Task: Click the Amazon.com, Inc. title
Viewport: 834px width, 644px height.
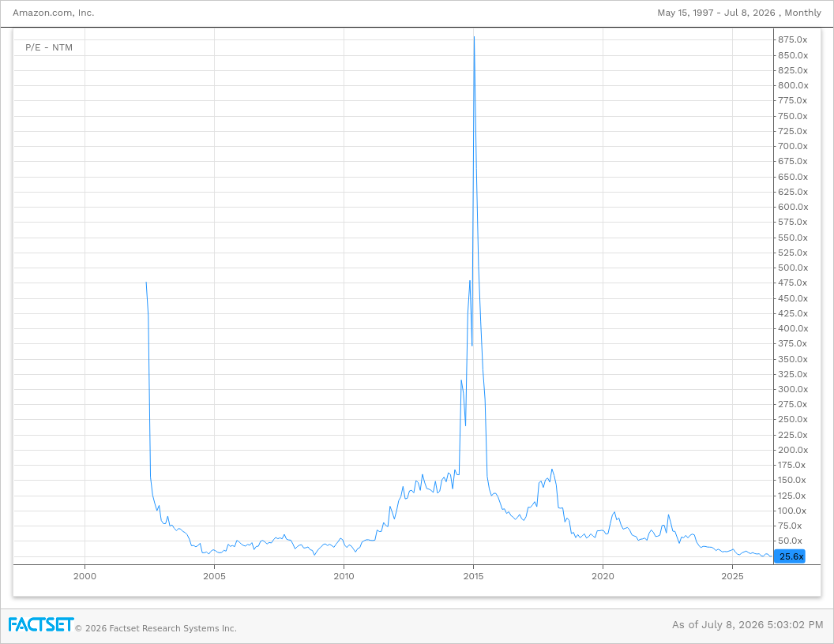Action: (x=53, y=13)
